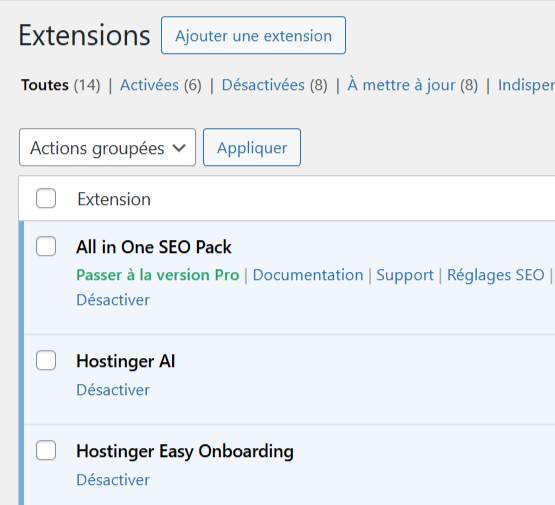Show the À mettre à jour (8) filter
Viewport: 555px width, 505px height.
(x=412, y=85)
